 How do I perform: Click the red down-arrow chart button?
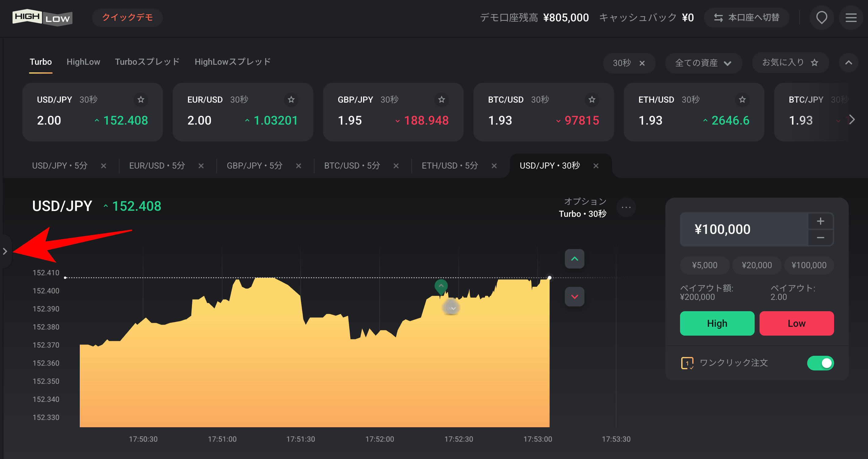(x=575, y=297)
